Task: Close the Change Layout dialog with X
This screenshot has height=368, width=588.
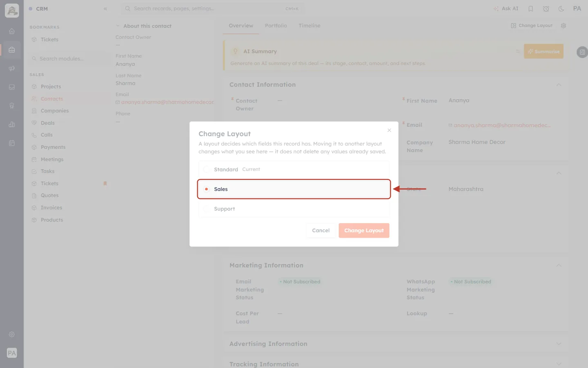Action: click(x=389, y=130)
